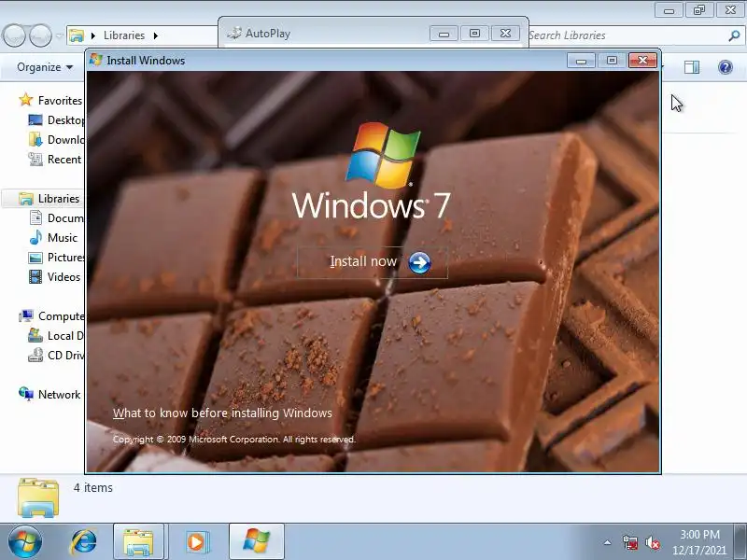
Task: Switch to Windows Explorer taskbar button
Action: [138, 542]
